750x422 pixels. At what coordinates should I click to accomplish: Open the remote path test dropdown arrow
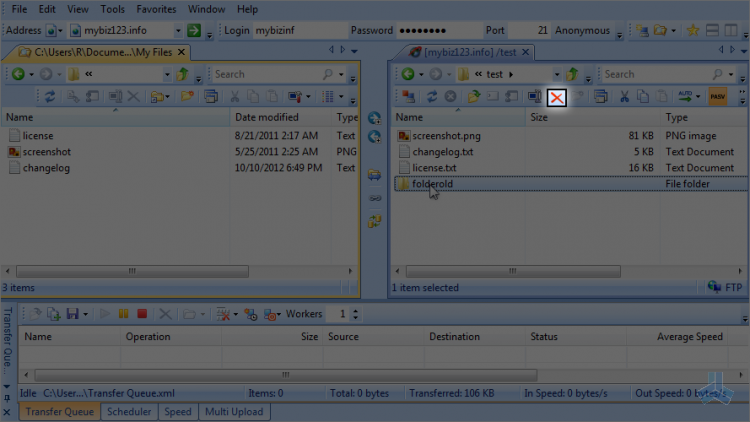[557, 75]
